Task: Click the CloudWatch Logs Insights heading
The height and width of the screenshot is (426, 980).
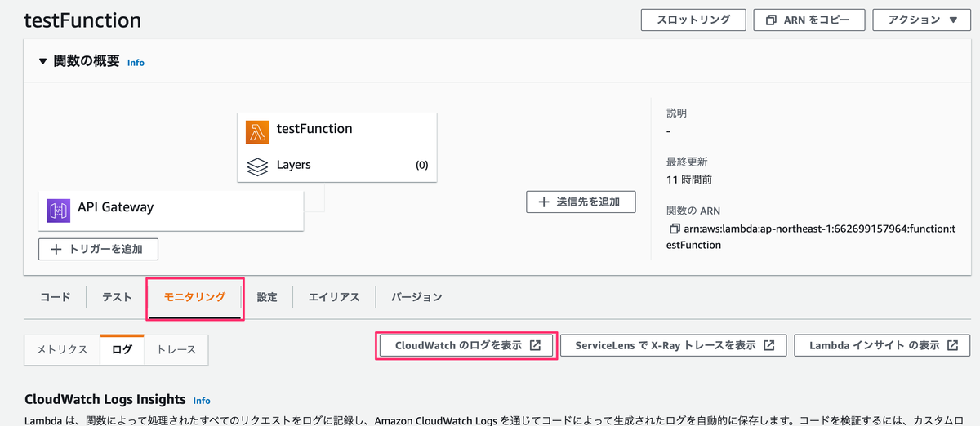Action: (105, 400)
